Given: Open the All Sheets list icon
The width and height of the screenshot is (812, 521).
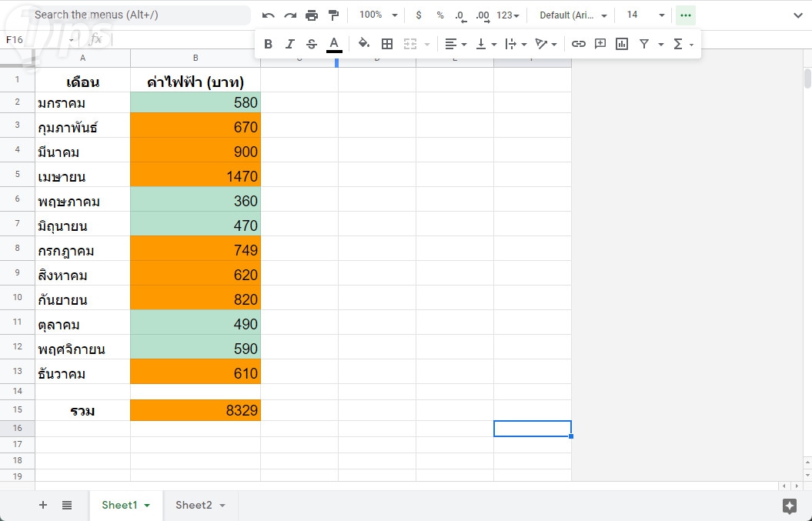Looking at the screenshot, I should click(x=67, y=505).
